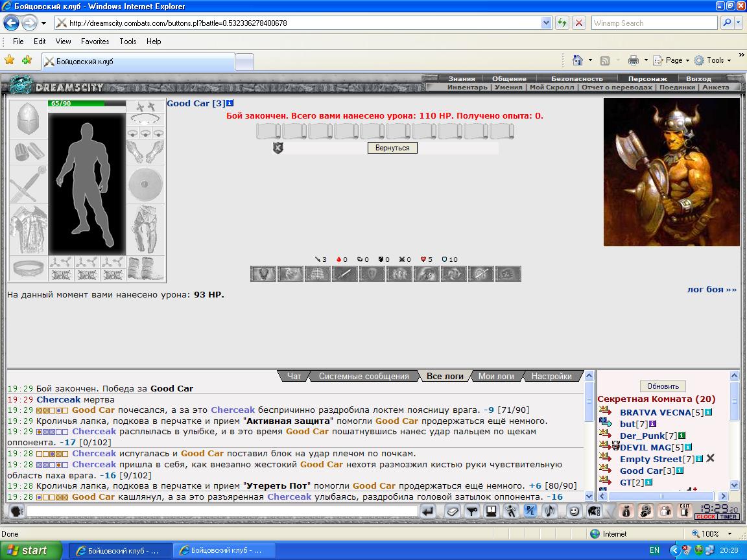Screen dimensions: 747x560
Task: Expand the toolbar overflow chevron
Action: 741,55
